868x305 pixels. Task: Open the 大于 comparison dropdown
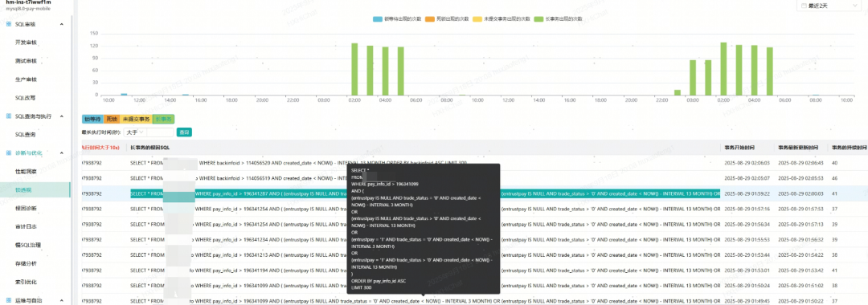[x=135, y=132]
